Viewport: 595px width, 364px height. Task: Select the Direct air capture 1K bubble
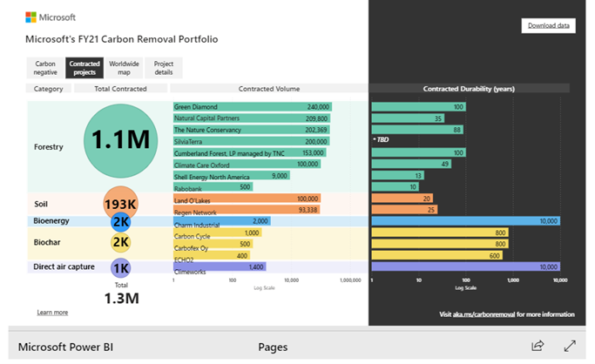121,268
